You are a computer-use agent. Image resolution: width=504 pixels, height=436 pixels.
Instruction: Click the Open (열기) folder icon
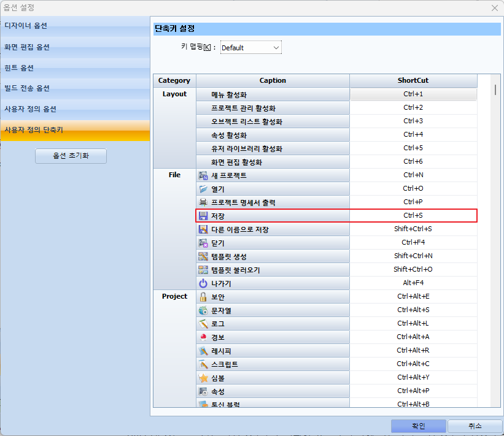pyautogui.click(x=204, y=189)
